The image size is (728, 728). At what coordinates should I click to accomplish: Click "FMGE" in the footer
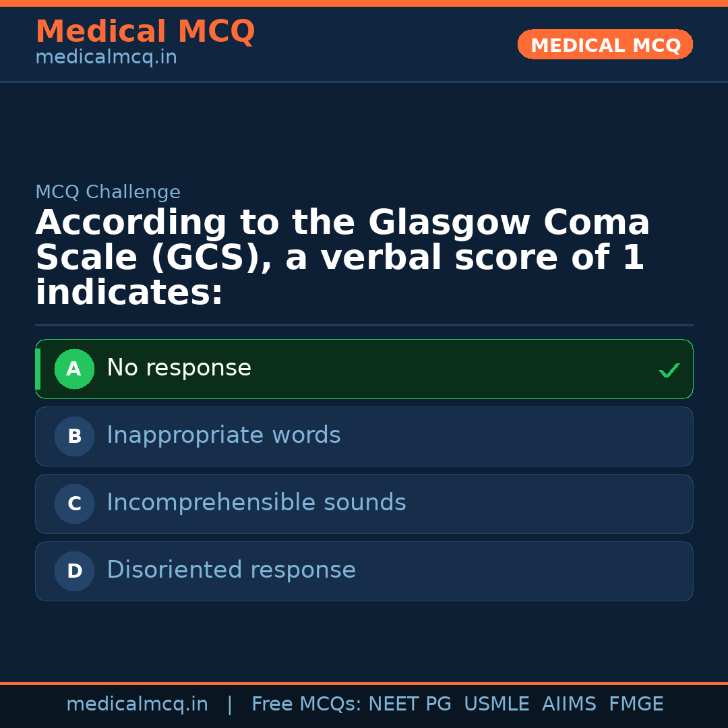(636, 704)
